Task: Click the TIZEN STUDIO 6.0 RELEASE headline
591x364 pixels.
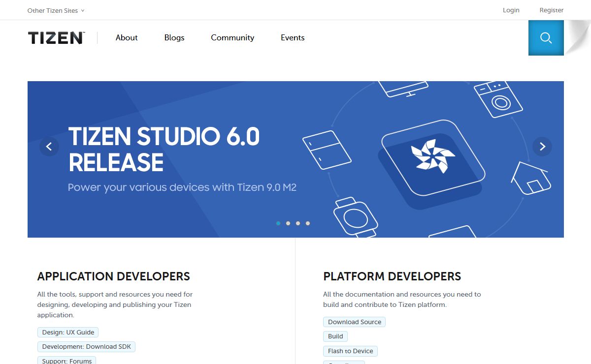Action: 164,150
